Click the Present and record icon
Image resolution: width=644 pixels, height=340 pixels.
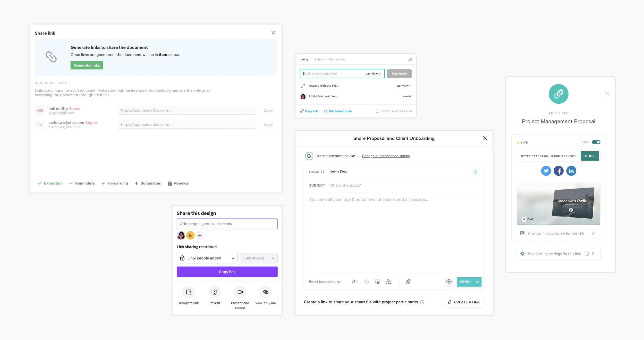pyautogui.click(x=240, y=292)
